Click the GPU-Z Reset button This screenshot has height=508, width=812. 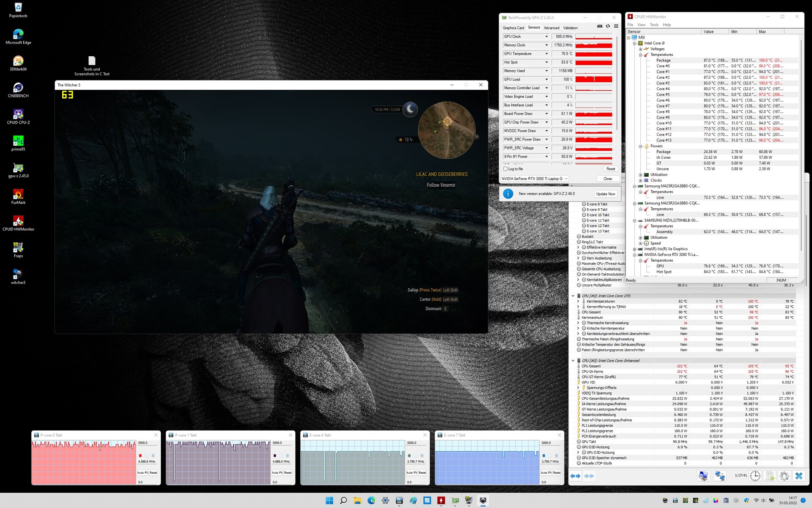coord(610,169)
